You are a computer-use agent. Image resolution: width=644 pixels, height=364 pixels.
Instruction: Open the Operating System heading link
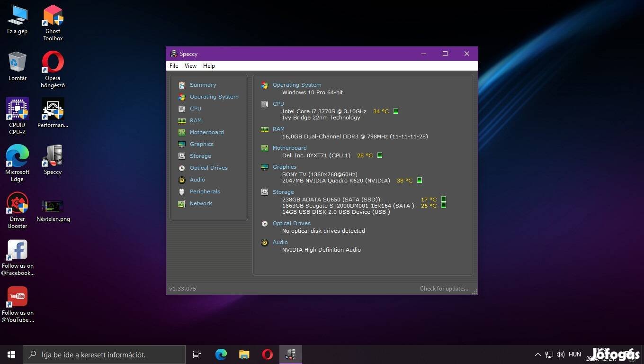(x=297, y=85)
